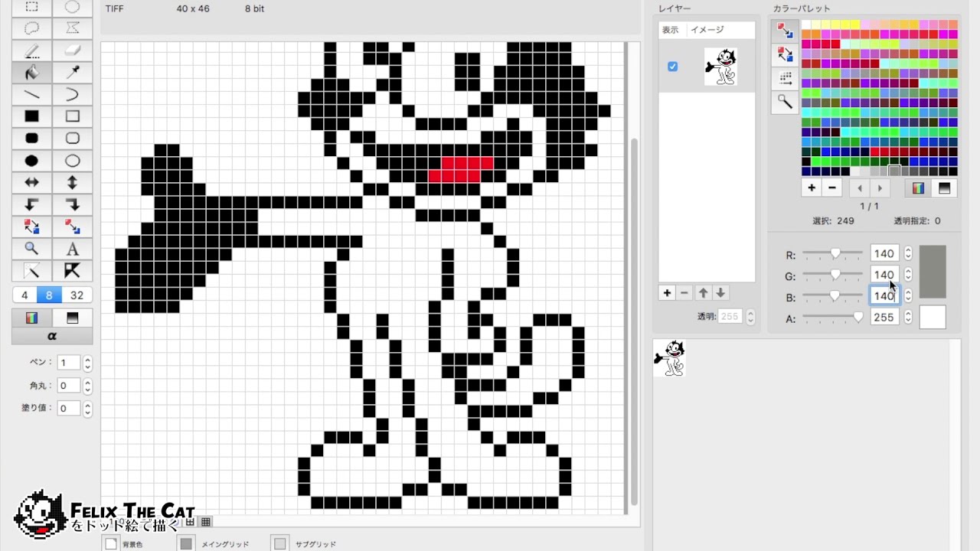The image size is (980, 551).
Task: Switch to 32 bit color mode
Action: [x=77, y=295]
